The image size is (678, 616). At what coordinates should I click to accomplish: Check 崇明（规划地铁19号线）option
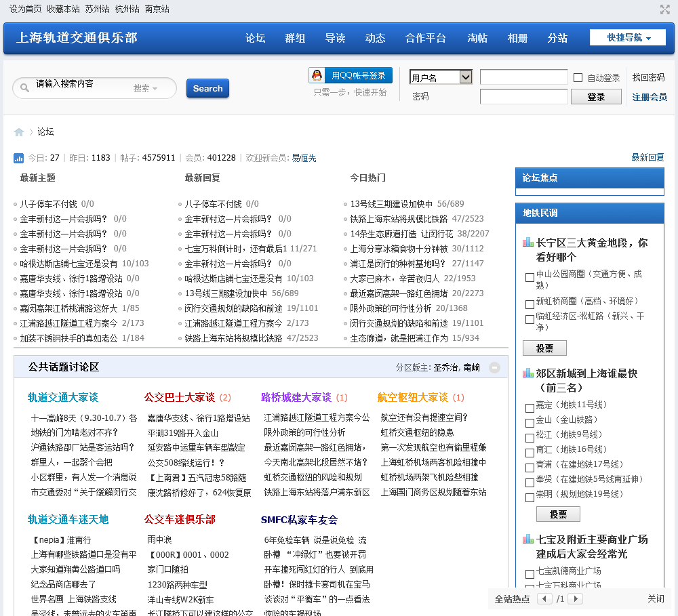(530, 497)
